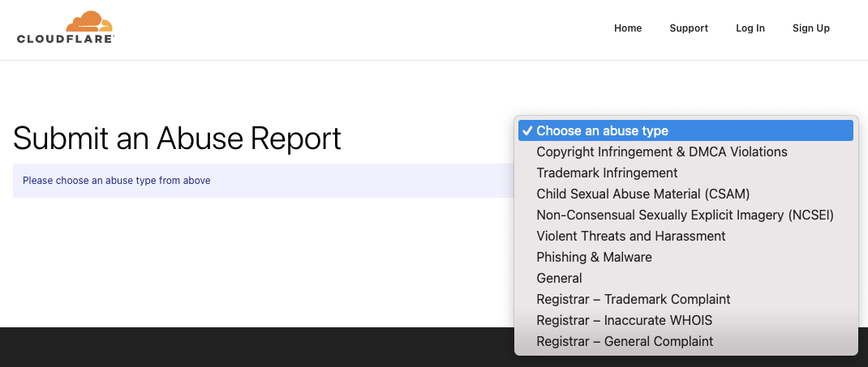Click the orange Cloudflare cloud logo
Image resolution: width=868 pixels, height=367 pixels.
click(x=89, y=21)
